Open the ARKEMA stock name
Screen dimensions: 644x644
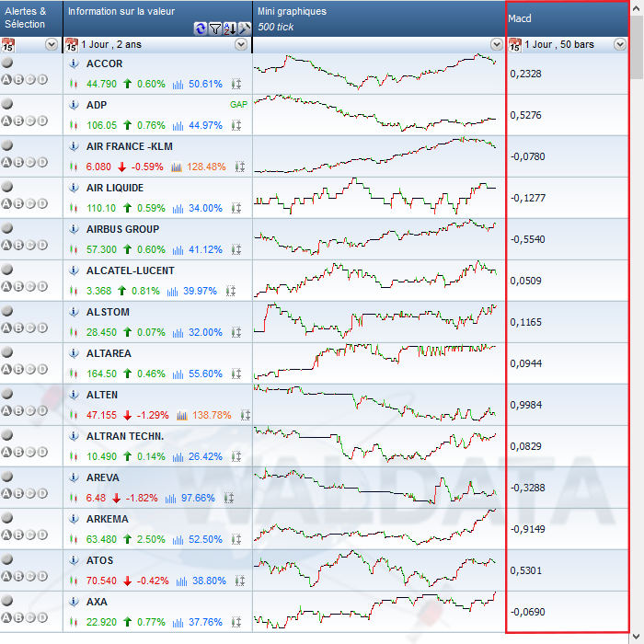[x=108, y=519]
